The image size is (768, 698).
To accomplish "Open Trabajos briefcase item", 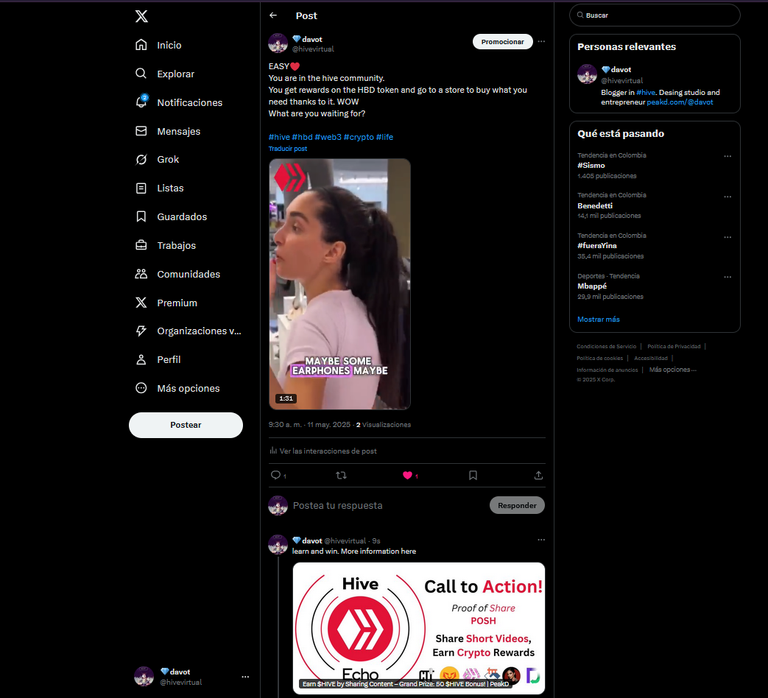I will pos(165,245).
